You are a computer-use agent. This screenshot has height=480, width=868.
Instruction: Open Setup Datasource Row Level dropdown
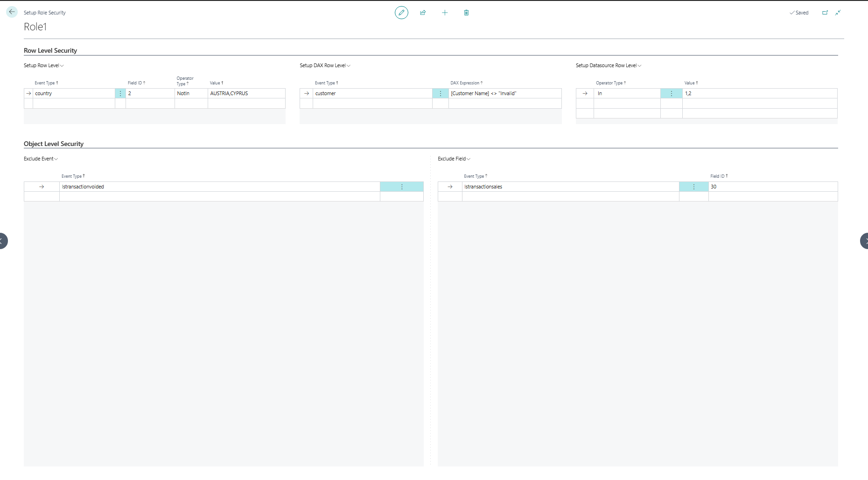tap(609, 65)
